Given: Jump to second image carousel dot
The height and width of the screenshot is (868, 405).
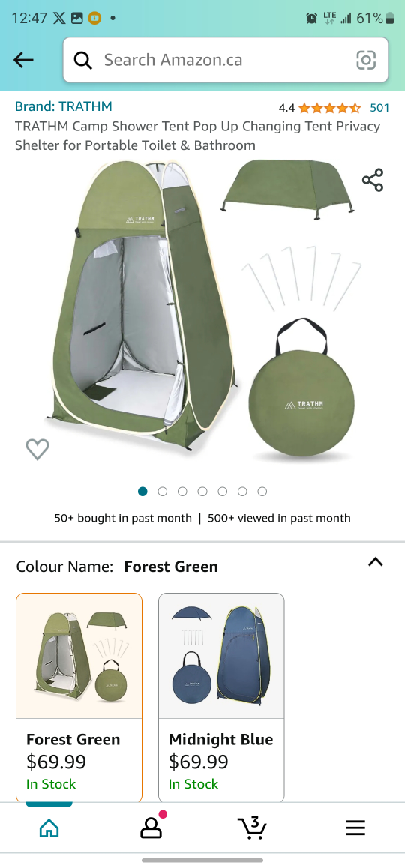Looking at the screenshot, I should click(x=162, y=492).
